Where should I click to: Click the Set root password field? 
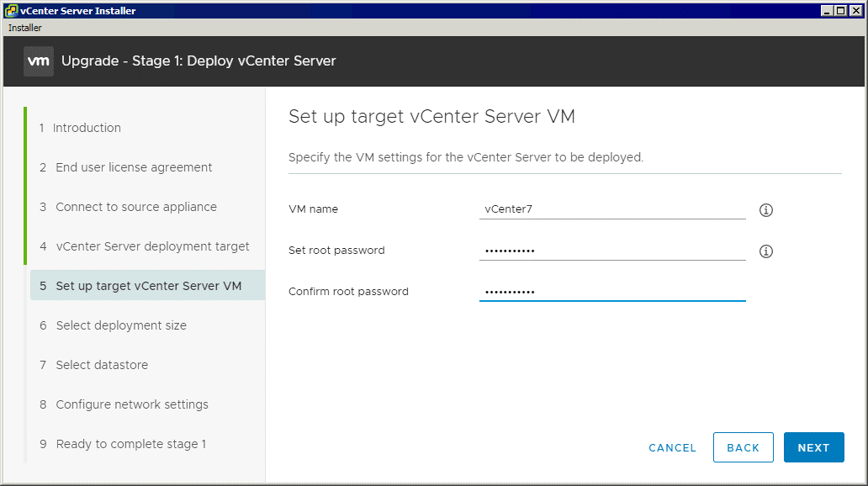(x=612, y=250)
